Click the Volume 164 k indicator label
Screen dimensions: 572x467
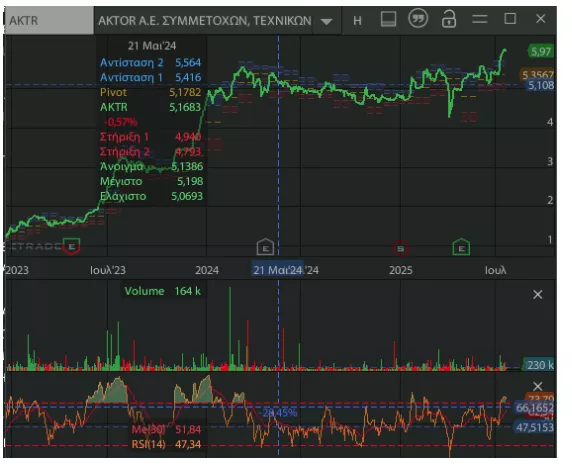pyautogui.click(x=162, y=291)
